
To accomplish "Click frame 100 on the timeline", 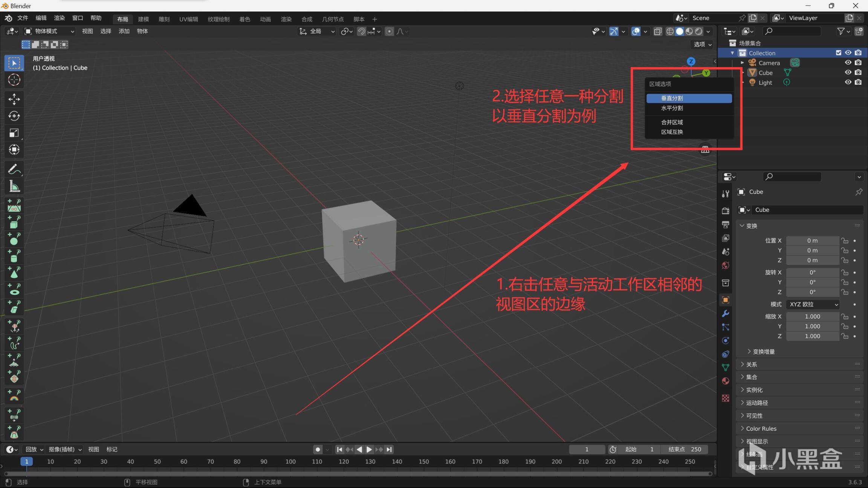I will point(290,462).
